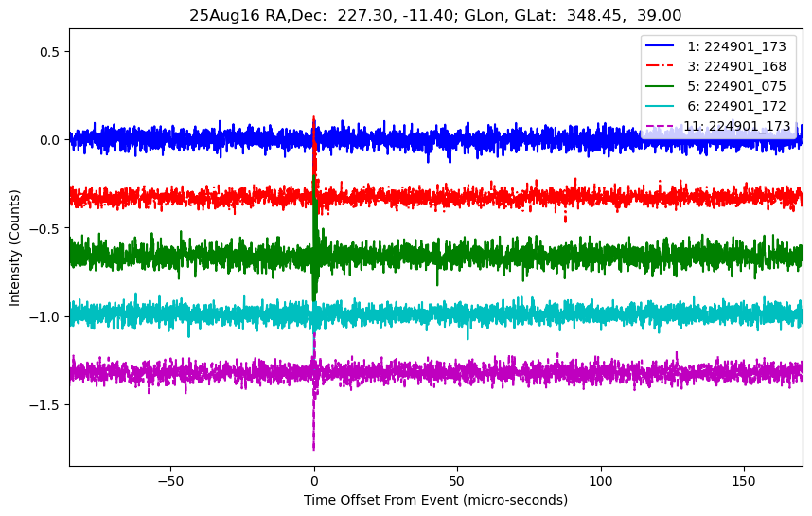Click the magenta spike bottom near −1.75 counts
812x516 pixels.
pyautogui.click(x=314, y=447)
